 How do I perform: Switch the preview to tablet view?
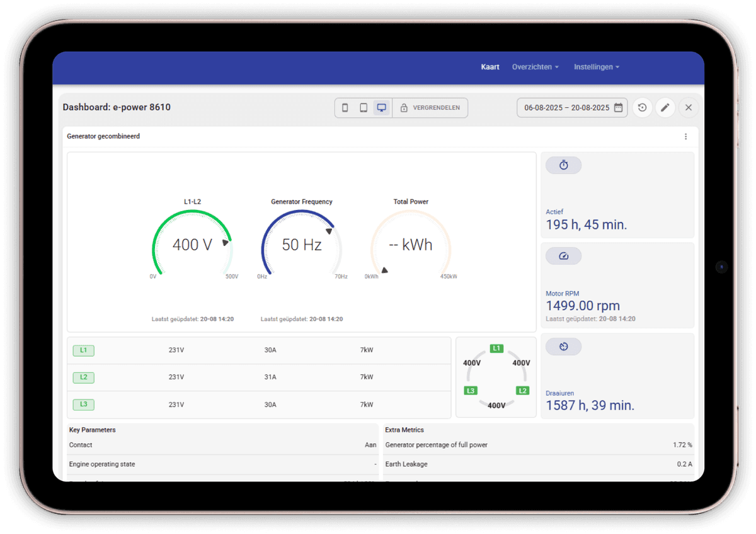(x=363, y=107)
